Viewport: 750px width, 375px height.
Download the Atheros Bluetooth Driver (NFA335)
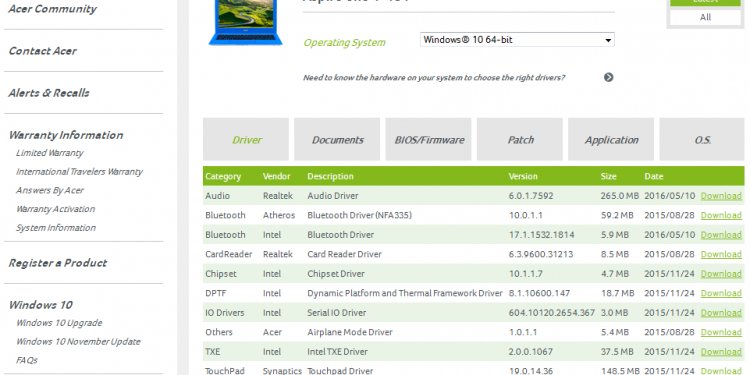pos(721,215)
